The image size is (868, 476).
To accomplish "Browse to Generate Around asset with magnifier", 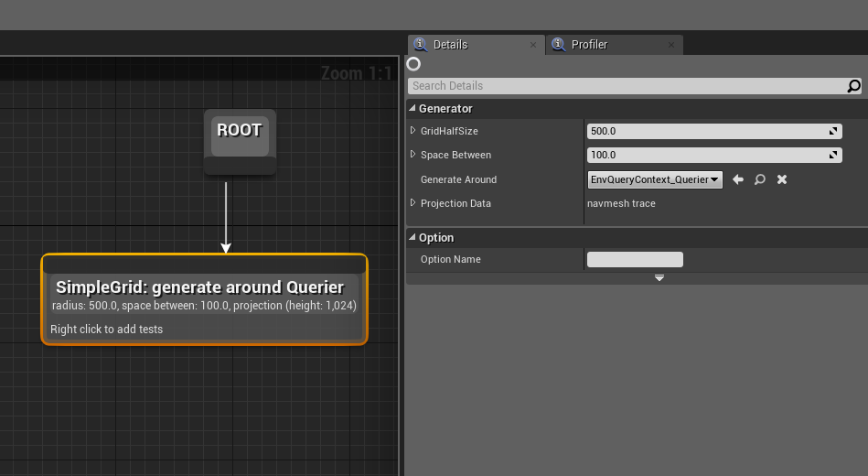I will point(759,179).
